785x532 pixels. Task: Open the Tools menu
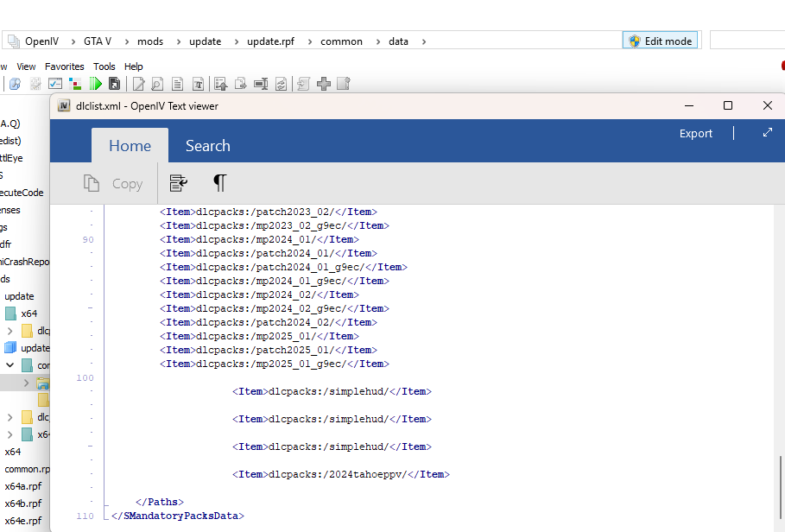pyautogui.click(x=104, y=66)
